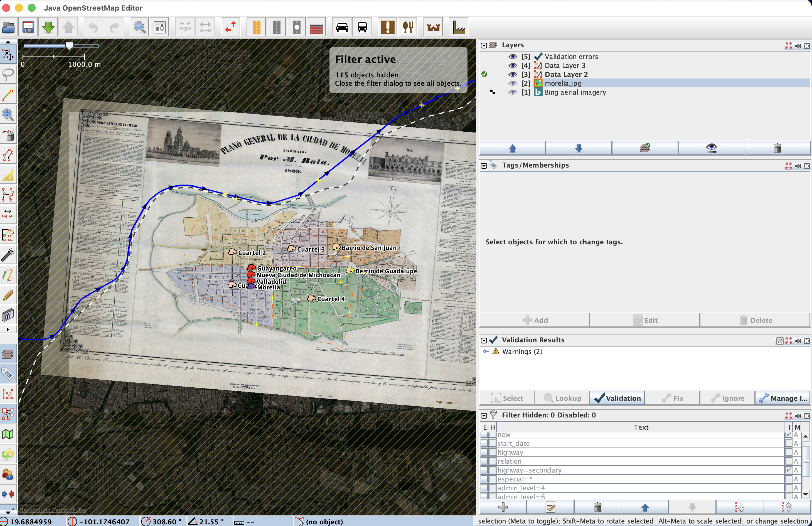This screenshot has height=526, width=812.
Task: Select the move/select arrow tool
Action: click(8, 55)
